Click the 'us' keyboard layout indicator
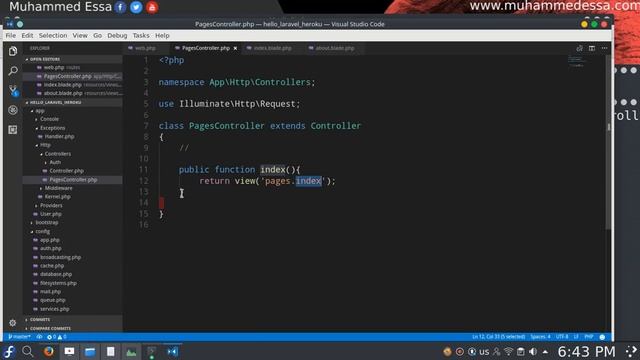The image size is (640, 360). pyautogui.click(x=484, y=351)
